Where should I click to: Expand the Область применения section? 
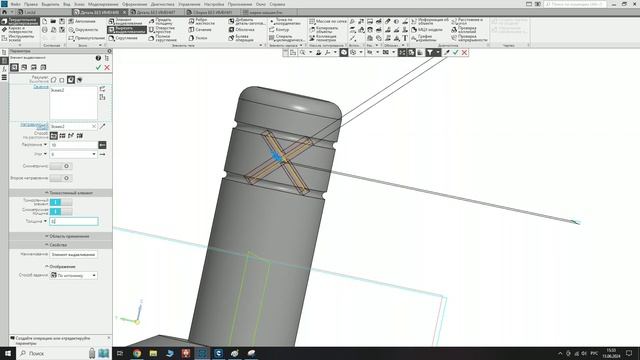pyautogui.click(x=60, y=236)
